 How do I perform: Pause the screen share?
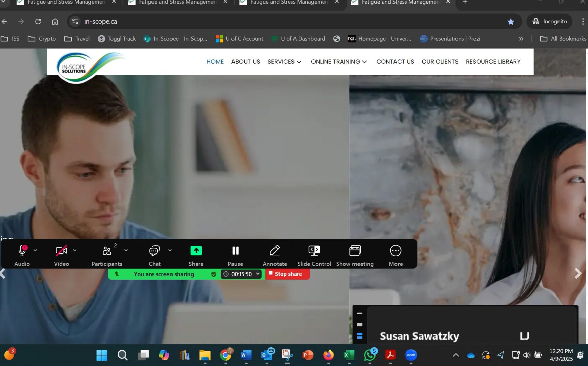(x=235, y=251)
